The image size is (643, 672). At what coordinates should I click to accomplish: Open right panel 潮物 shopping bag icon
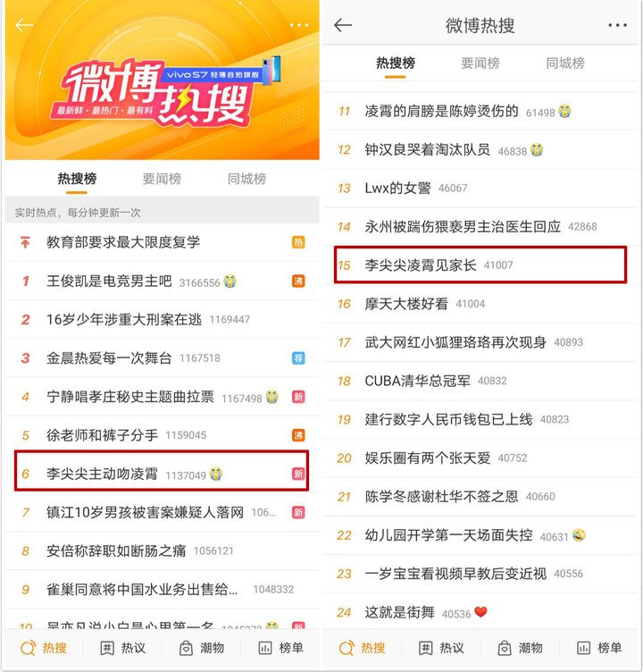click(505, 648)
